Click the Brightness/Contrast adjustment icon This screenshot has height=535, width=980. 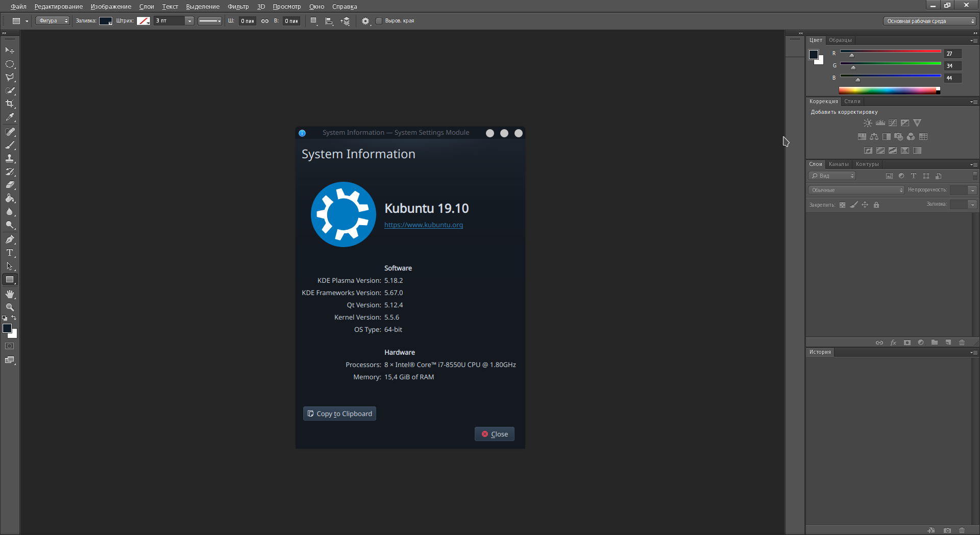click(868, 123)
